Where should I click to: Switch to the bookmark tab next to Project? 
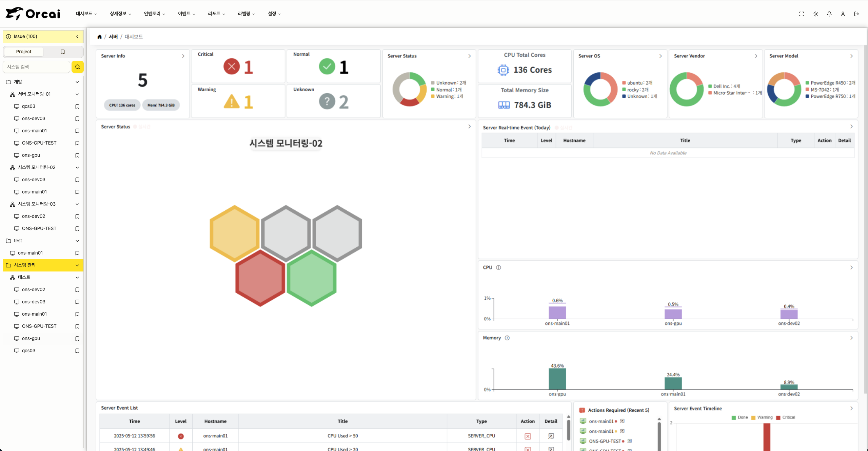[63, 52]
